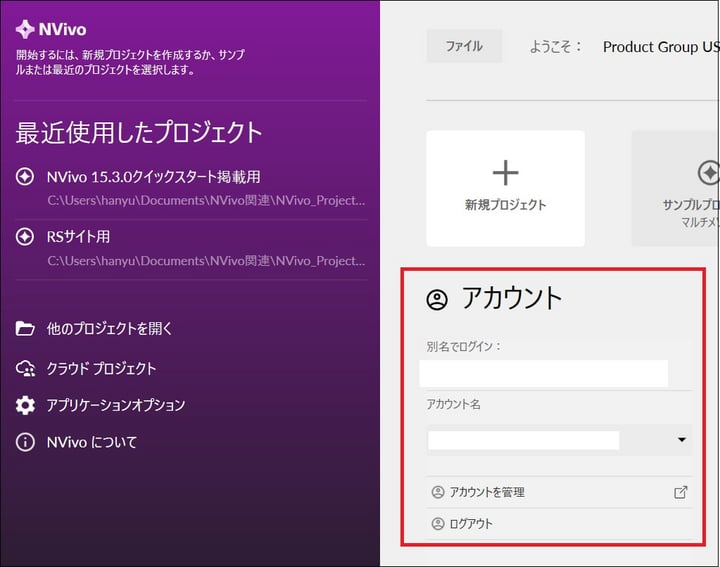Click the user icon next to アカウントを管理
This screenshot has width=720, height=567.
tap(438, 492)
